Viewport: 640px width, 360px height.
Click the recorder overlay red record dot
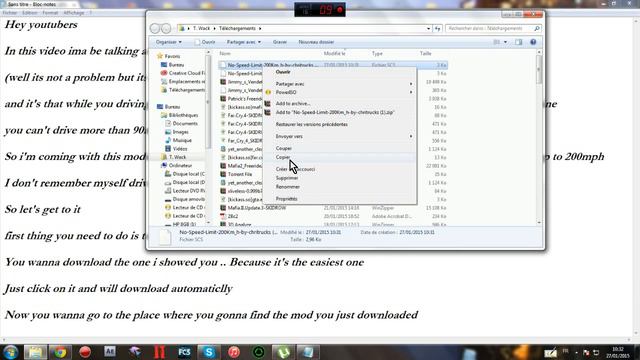coord(339,9)
